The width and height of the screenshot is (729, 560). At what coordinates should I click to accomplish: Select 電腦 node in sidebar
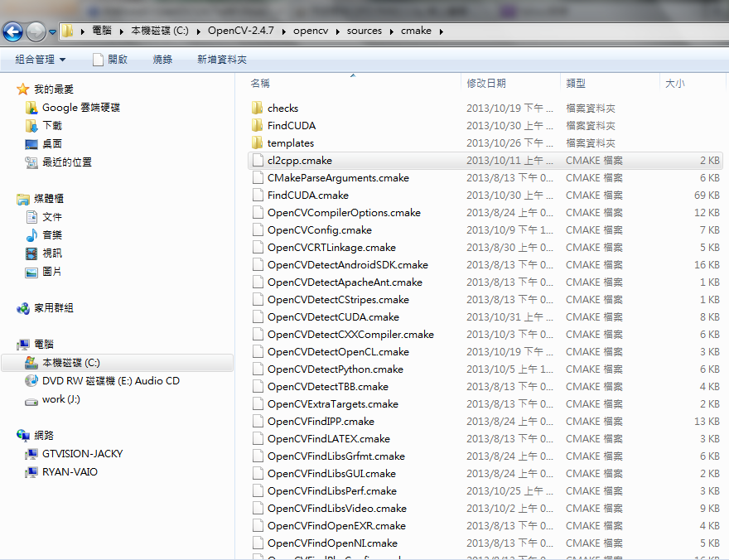pyautogui.click(x=36, y=345)
